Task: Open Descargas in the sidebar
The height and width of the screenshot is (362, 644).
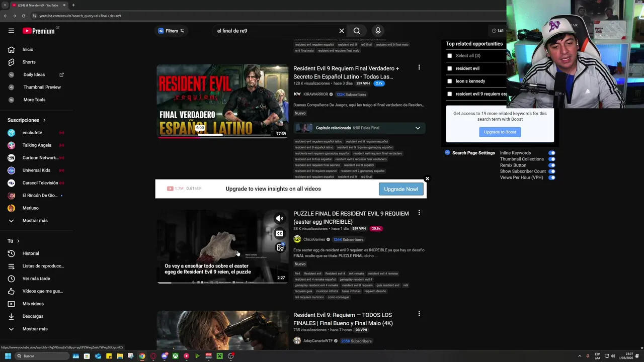Action: (33, 316)
